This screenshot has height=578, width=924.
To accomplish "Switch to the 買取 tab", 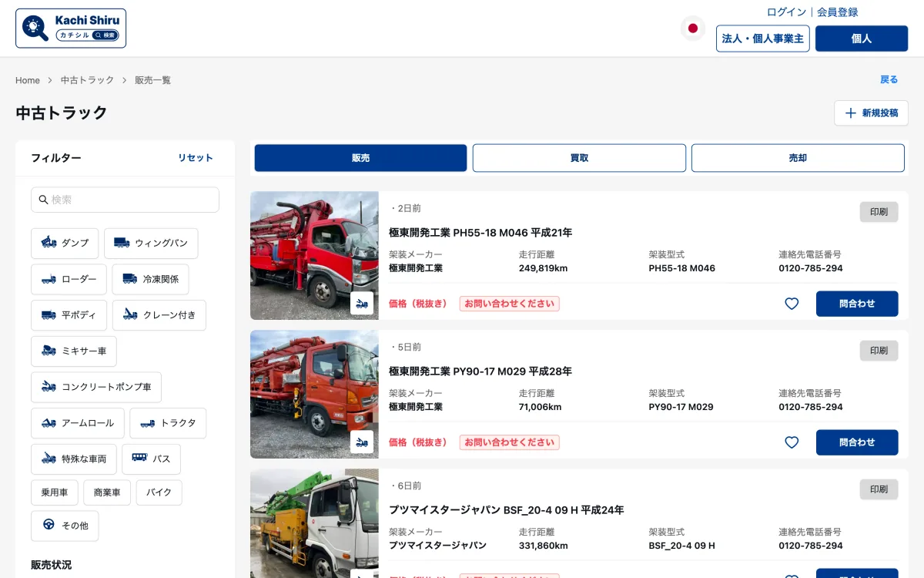I will coord(579,158).
